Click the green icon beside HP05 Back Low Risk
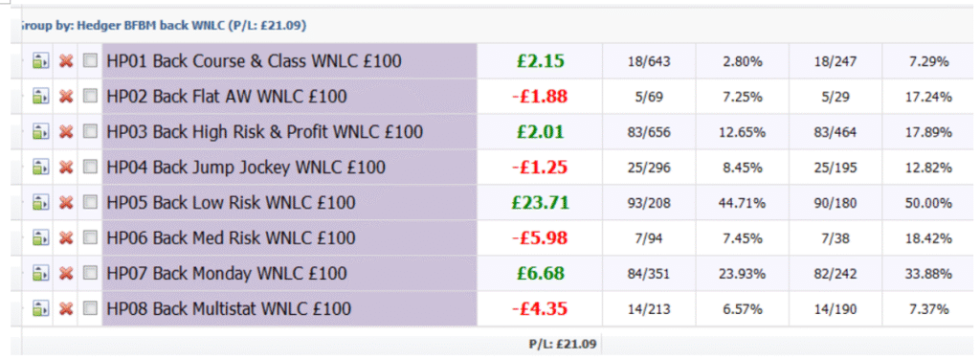 pyautogui.click(x=40, y=203)
